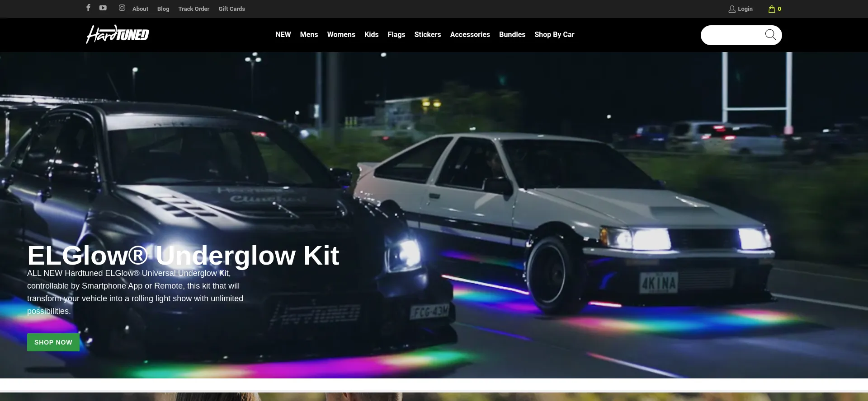Screen dimensions: 868x401
Task: Click the Hardtuned logo
Action: [x=118, y=34]
